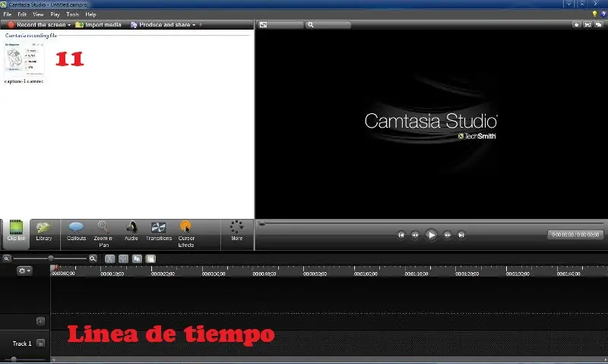The image size is (608, 364).
Task: Click the preview scrubber handle
Action: (262, 223)
